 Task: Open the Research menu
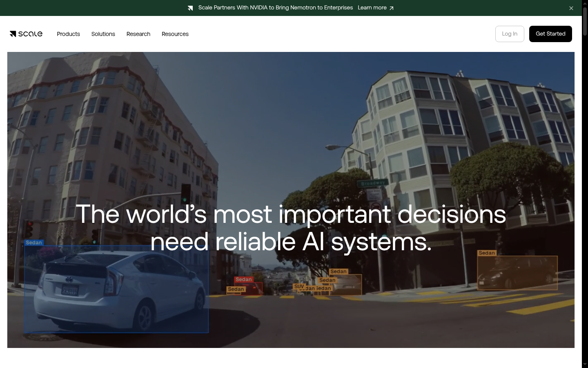[138, 34]
